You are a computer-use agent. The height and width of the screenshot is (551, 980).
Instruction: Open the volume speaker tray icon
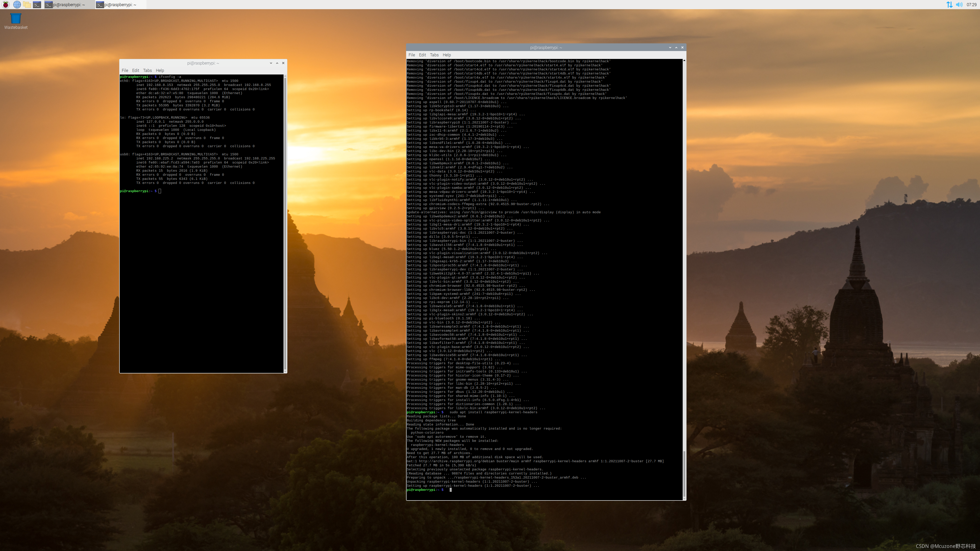[x=959, y=5]
